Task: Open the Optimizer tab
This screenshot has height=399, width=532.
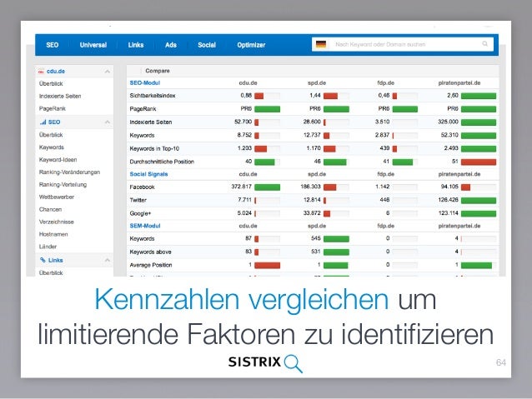Action: pyautogui.click(x=251, y=45)
